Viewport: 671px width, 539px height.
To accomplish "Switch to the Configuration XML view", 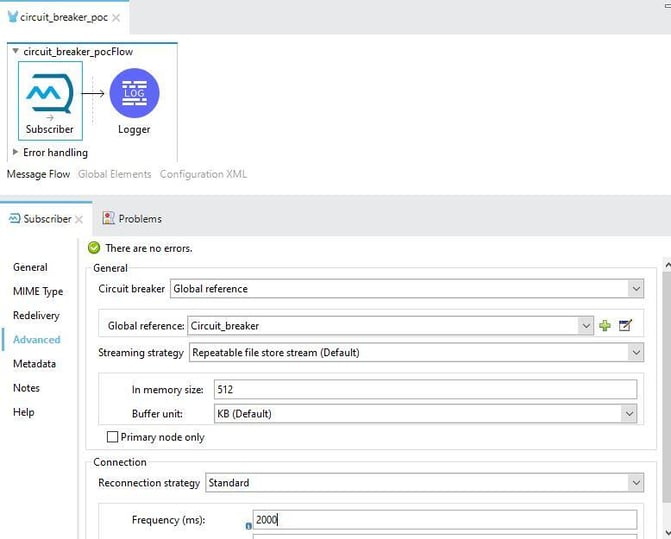I will 203,174.
